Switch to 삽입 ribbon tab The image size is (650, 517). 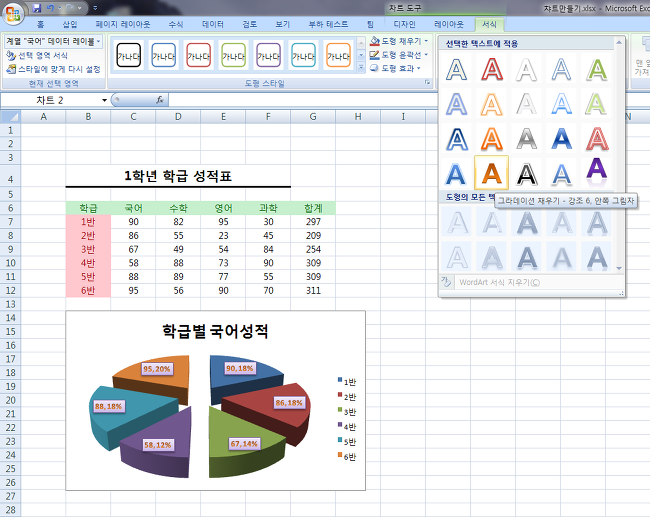pos(70,24)
